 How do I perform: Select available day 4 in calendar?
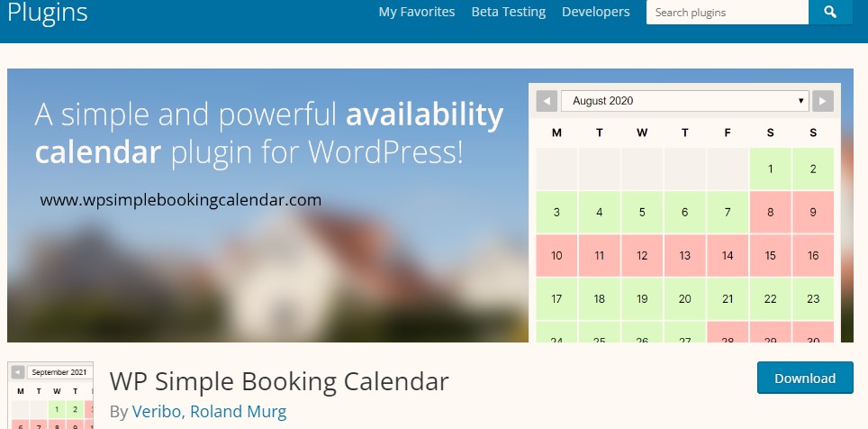(600, 213)
